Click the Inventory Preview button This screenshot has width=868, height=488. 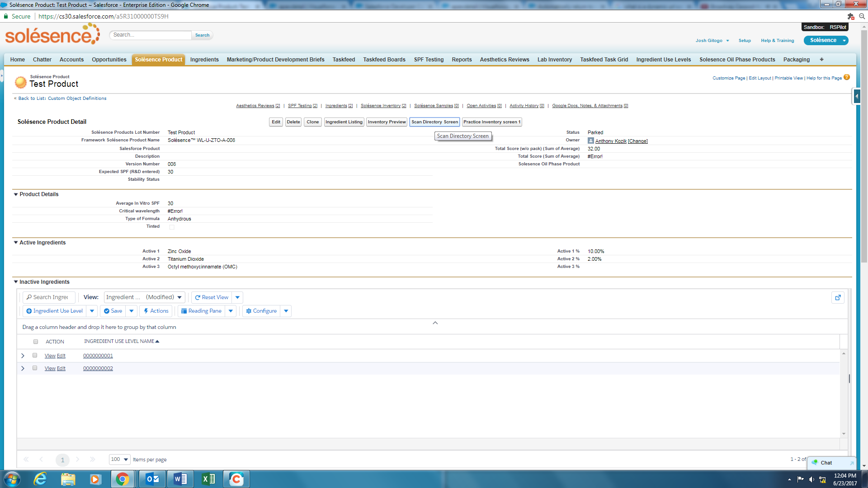coord(387,122)
